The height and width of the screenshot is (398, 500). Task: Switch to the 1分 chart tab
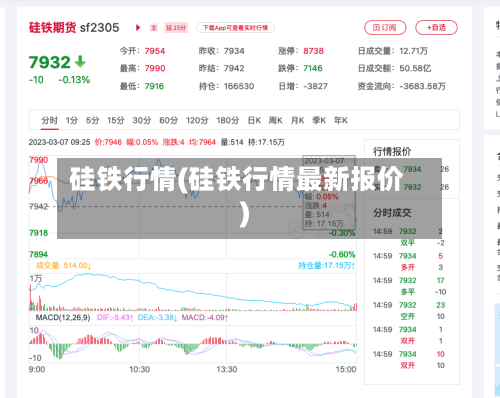72,120
